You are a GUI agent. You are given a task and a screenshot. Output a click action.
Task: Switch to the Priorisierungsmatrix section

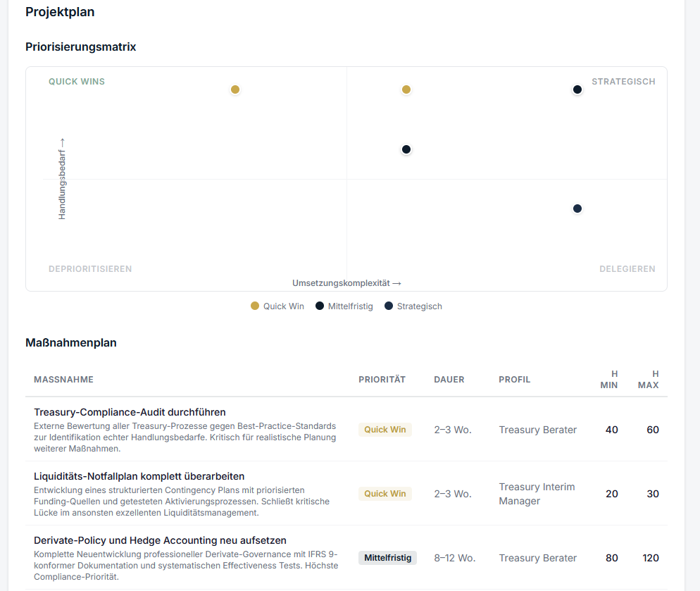pos(81,47)
